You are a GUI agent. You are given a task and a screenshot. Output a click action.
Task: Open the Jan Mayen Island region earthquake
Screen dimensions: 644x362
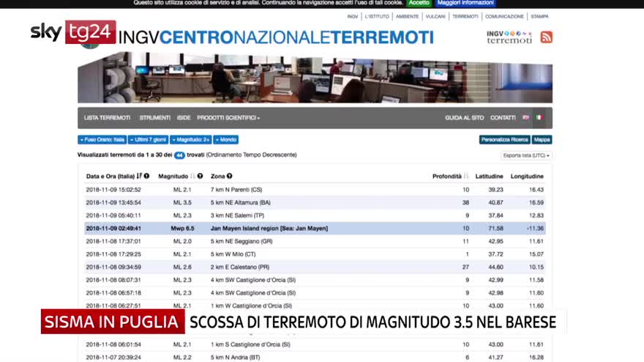269,228
